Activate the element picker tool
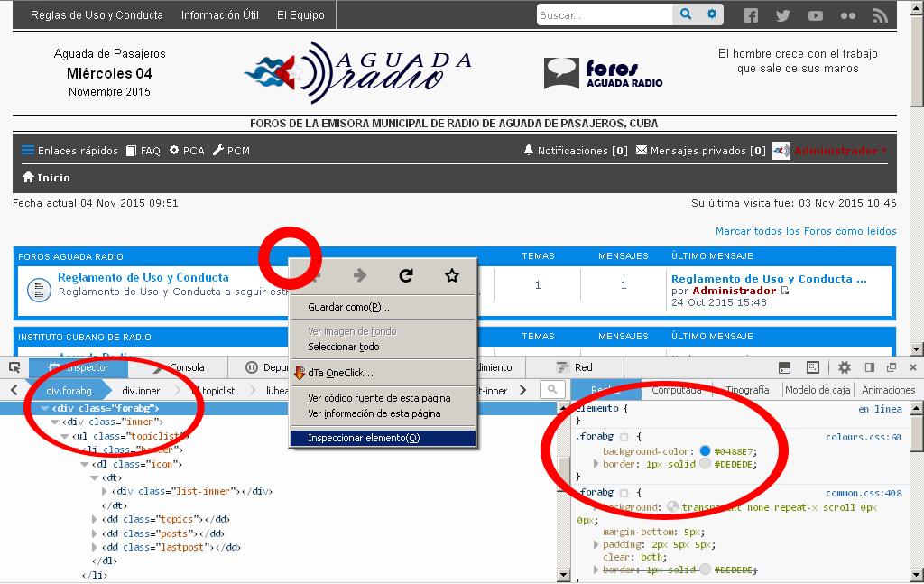 [14, 367]
